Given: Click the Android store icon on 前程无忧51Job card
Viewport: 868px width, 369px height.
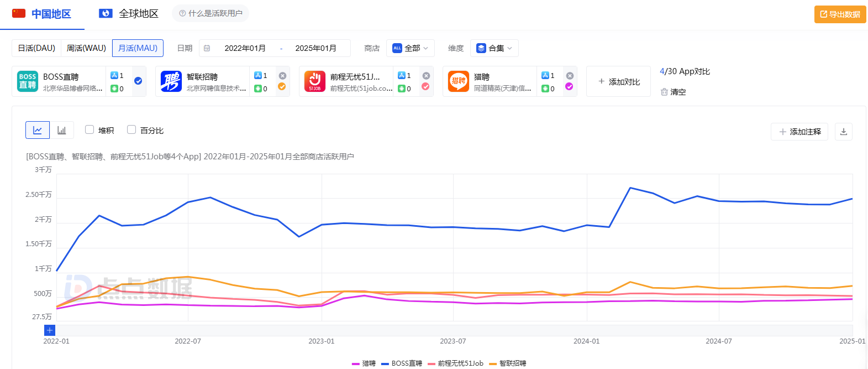Looking at the screenshot, I should point(402,89).
